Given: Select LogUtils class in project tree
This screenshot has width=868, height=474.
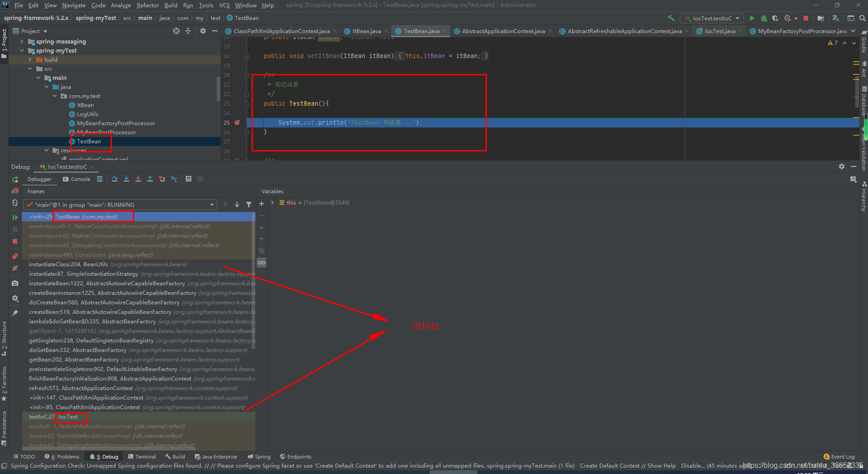Looking at the screenshot, I should tap(87, 114).
